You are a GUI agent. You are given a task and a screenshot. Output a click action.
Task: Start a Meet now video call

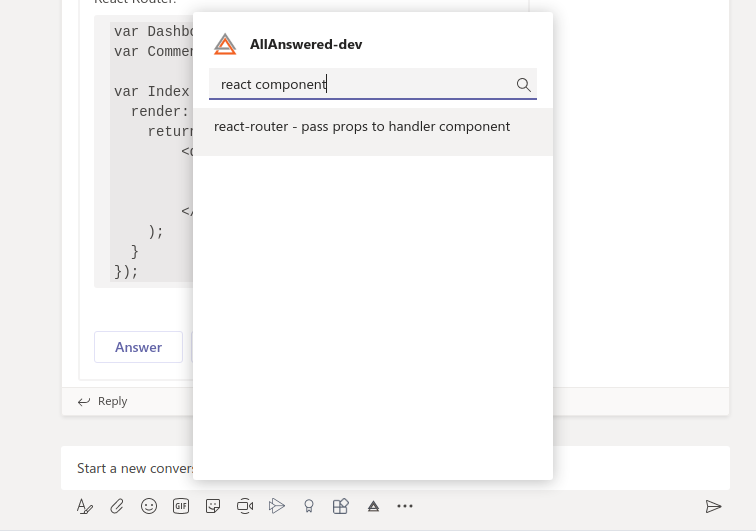[245, 506]
